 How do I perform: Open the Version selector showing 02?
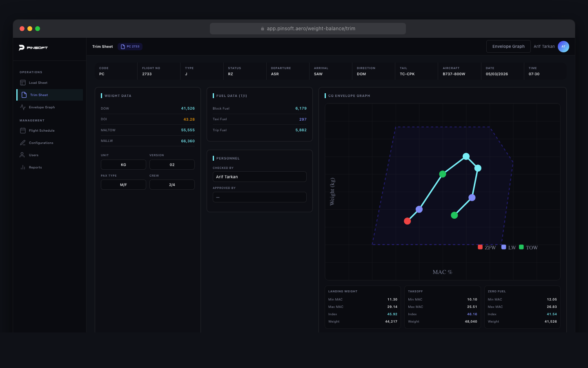(172, 164)
